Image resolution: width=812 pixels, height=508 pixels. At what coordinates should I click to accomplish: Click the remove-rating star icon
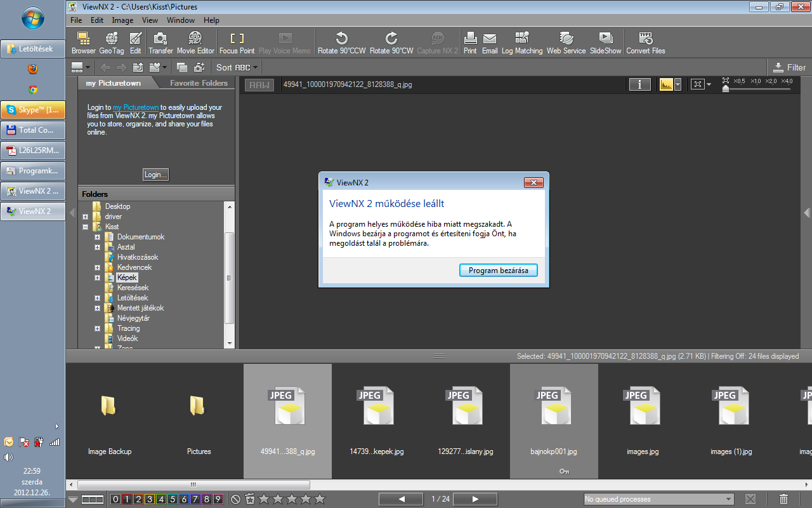point(249,499)
